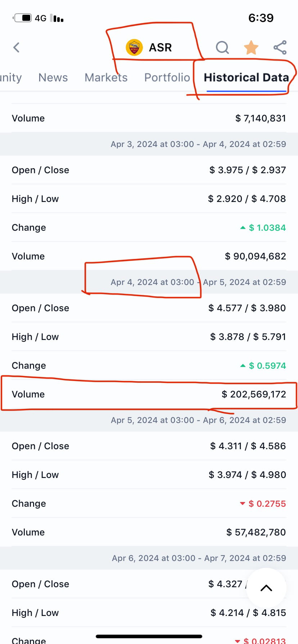Tap the green up triangle beside $0.5974
This screenshot has width=298, height=644.
[x=243, y=365]
